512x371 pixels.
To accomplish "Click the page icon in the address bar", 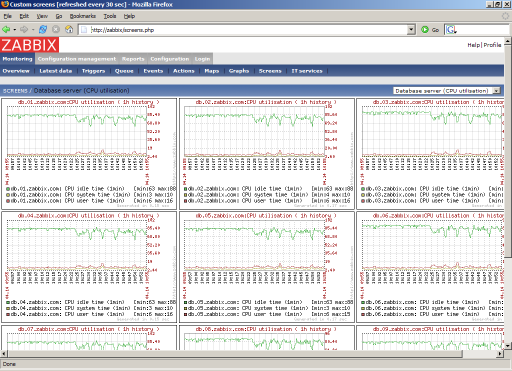I will pos(84,30).
